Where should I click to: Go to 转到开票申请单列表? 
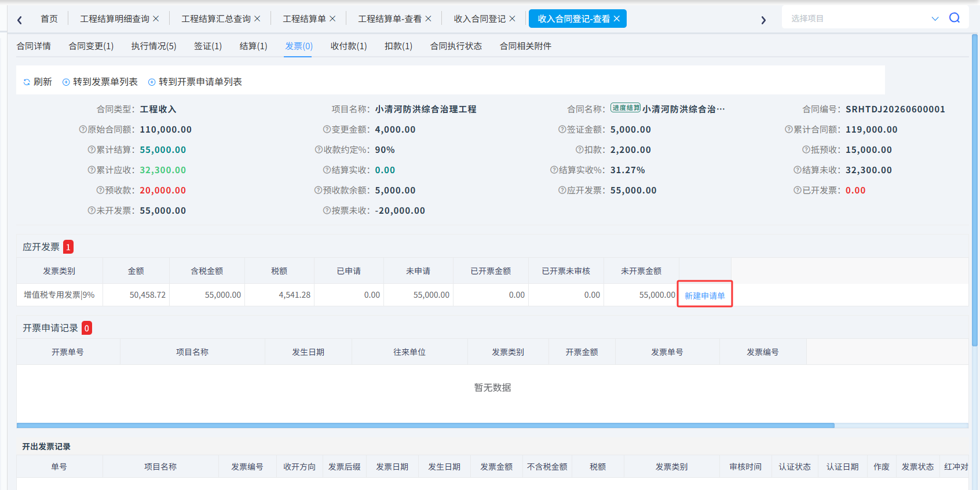[195, 82]
